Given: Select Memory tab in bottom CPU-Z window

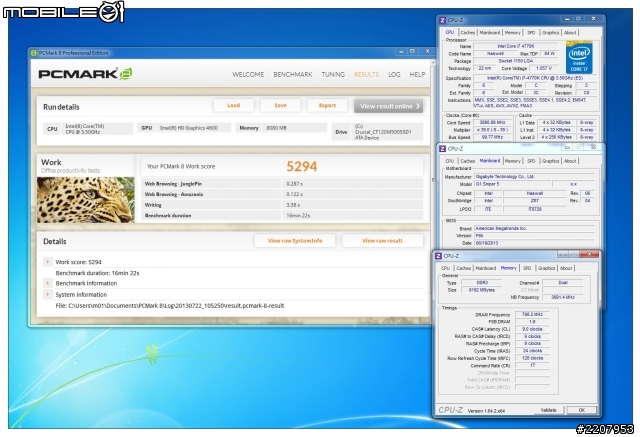Looking at the screenshot, I should click(x=509, y=268).
